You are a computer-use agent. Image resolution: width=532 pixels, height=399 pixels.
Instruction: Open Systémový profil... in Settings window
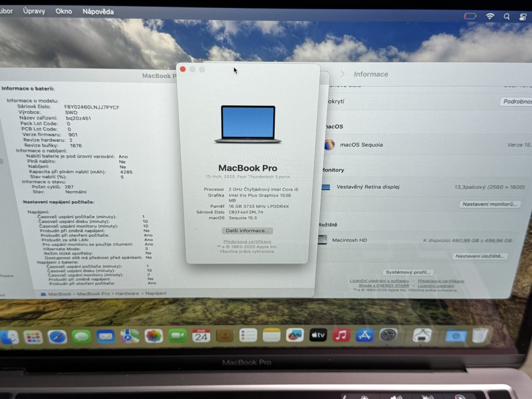tap(408, 272)
